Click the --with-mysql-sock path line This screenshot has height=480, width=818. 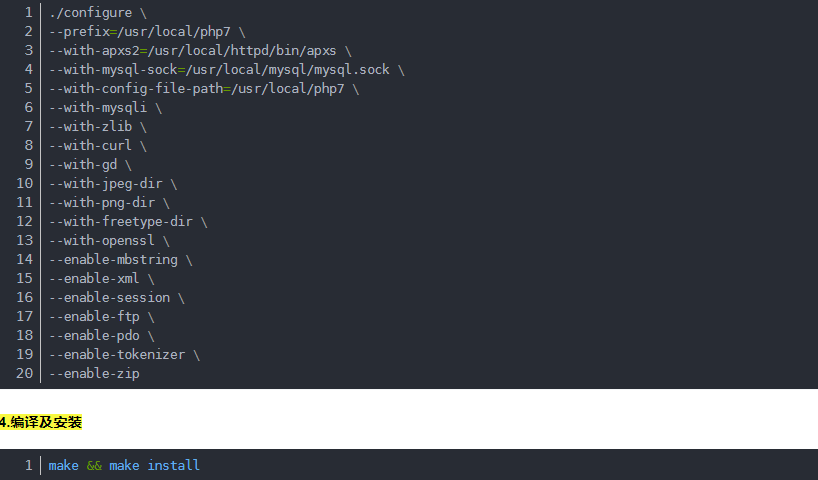point(227,69)
